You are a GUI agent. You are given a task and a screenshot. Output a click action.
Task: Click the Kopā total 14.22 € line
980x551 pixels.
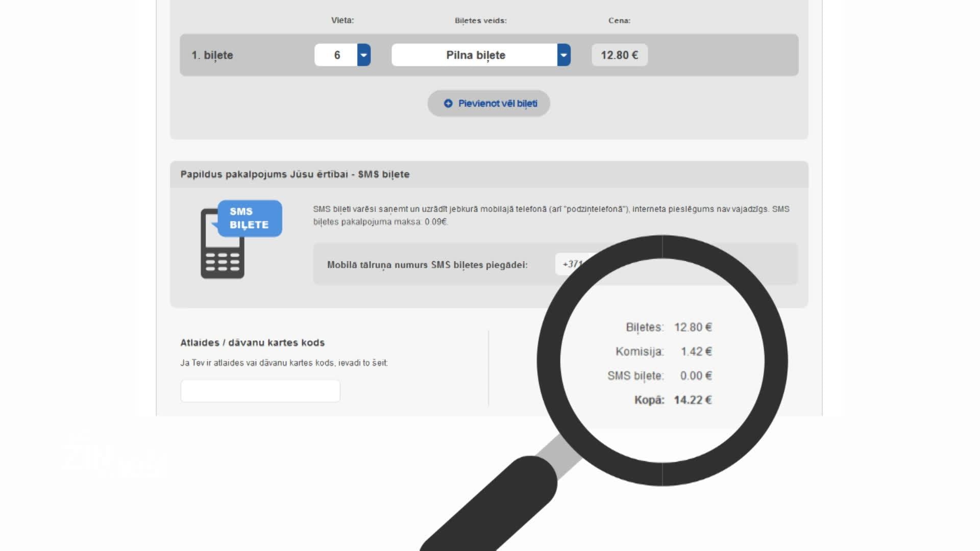coord(672,400)
